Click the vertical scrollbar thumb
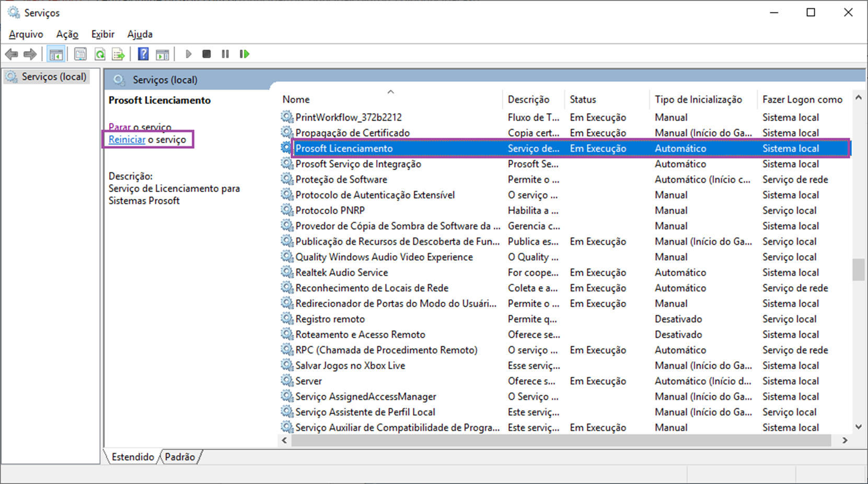The height and width of the screenshot is (484, 868). [x=858, y=270]
